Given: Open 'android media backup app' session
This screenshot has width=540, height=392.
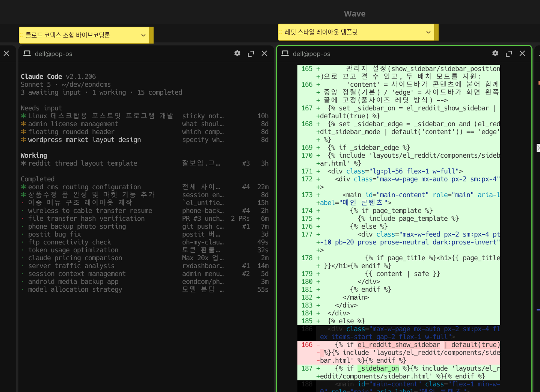Looking at the screenshot, I should pyautogui.click(x=145, y=282).
